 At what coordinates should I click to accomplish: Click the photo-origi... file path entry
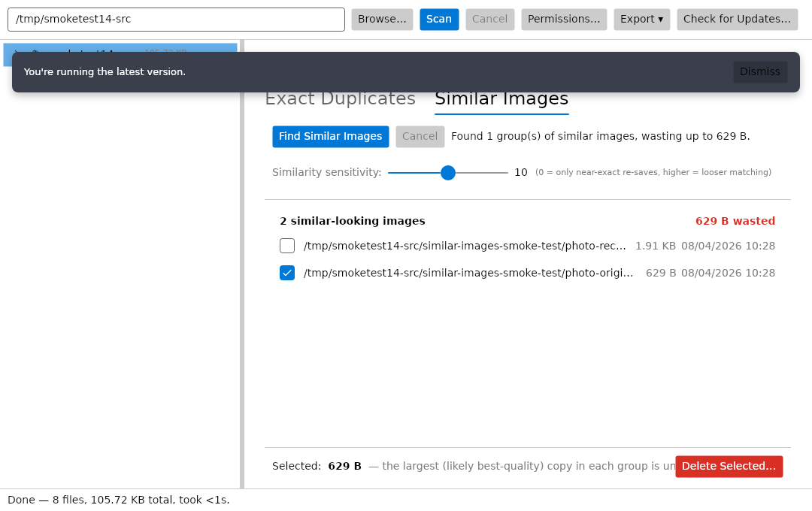[468, 273]
